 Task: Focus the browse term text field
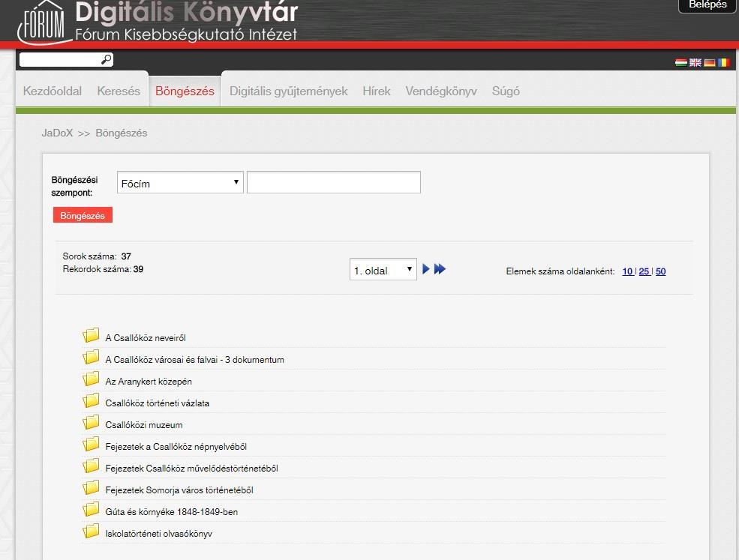(x=334, y=182)
